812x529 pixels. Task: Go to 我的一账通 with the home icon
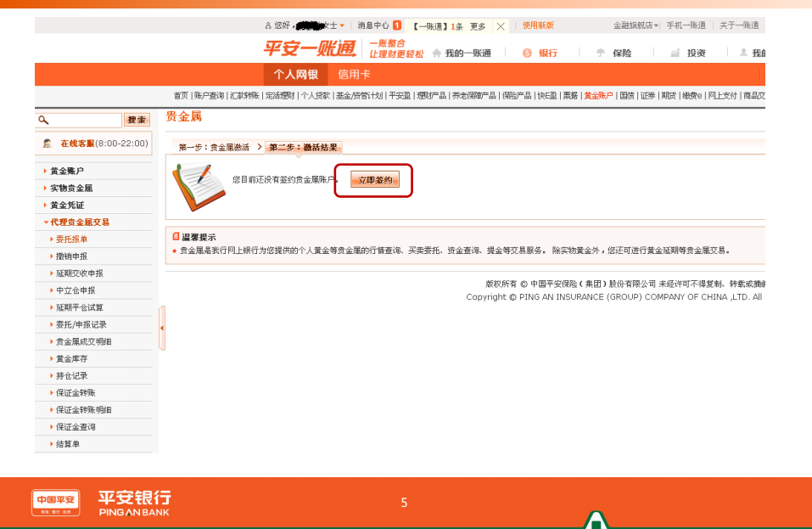462,53
